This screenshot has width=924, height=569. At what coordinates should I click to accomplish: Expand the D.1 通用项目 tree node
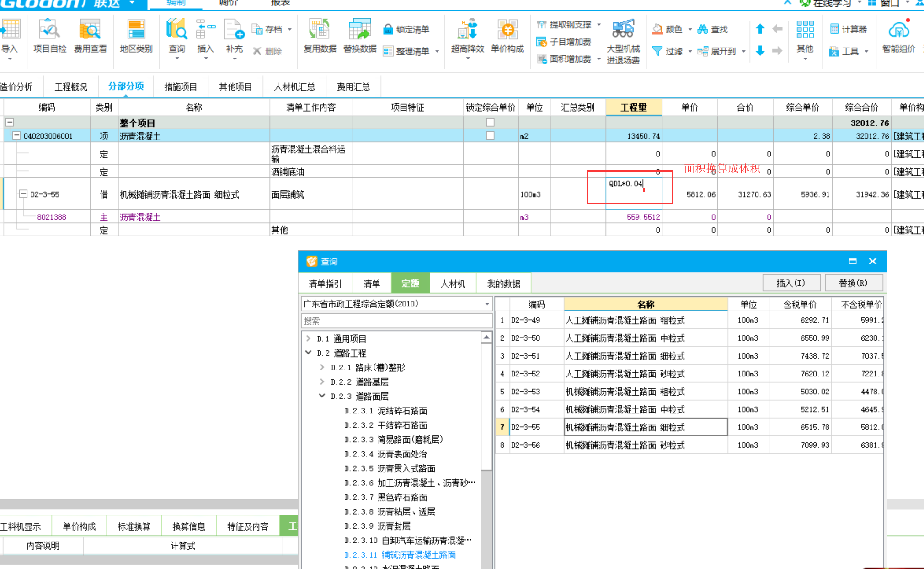[308, 338]
